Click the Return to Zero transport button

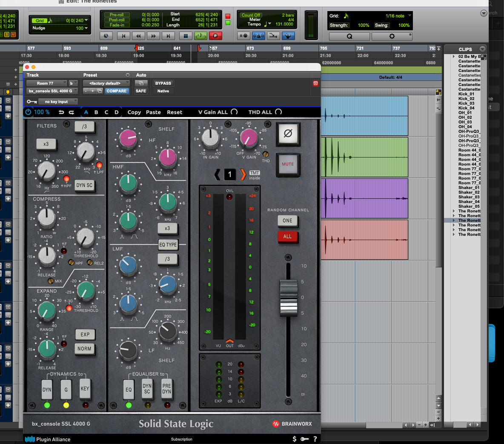(123, 36)
